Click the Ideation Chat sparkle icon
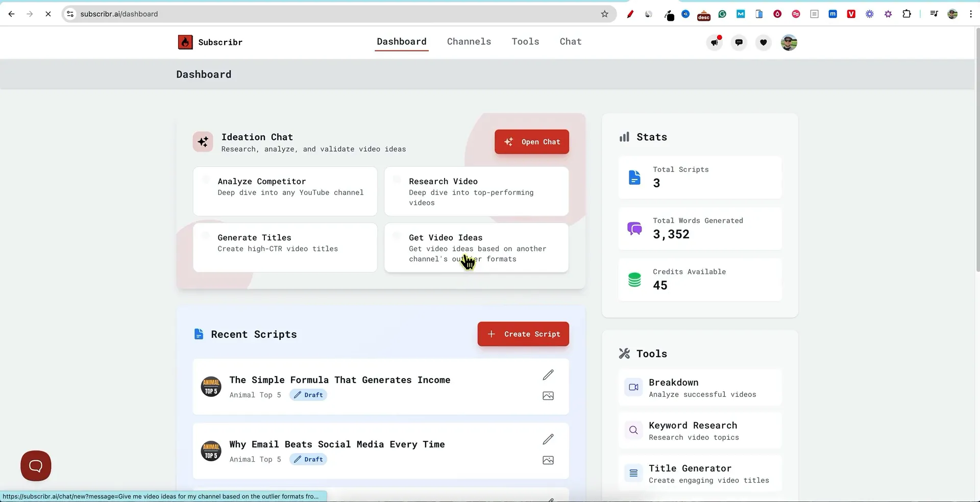This screenshot has width=980, height=502. (203, 142)
